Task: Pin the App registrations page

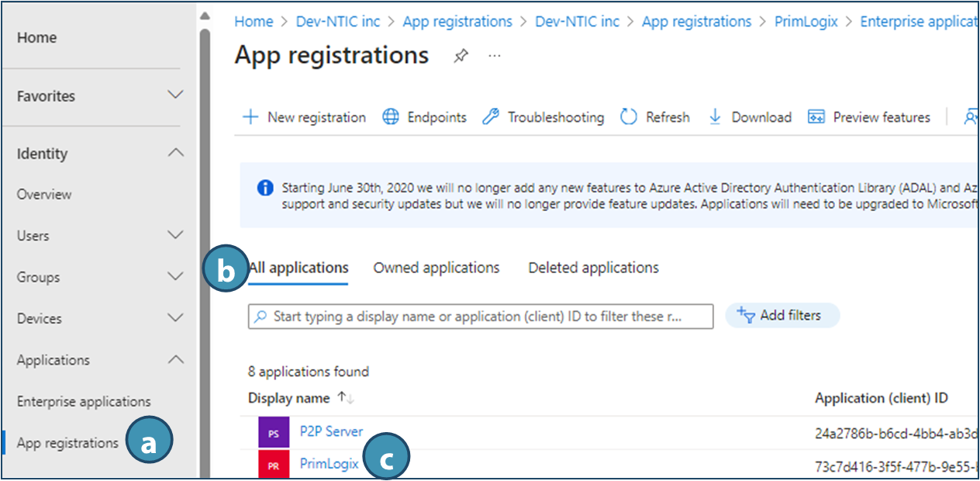Action: click(461, 56)
